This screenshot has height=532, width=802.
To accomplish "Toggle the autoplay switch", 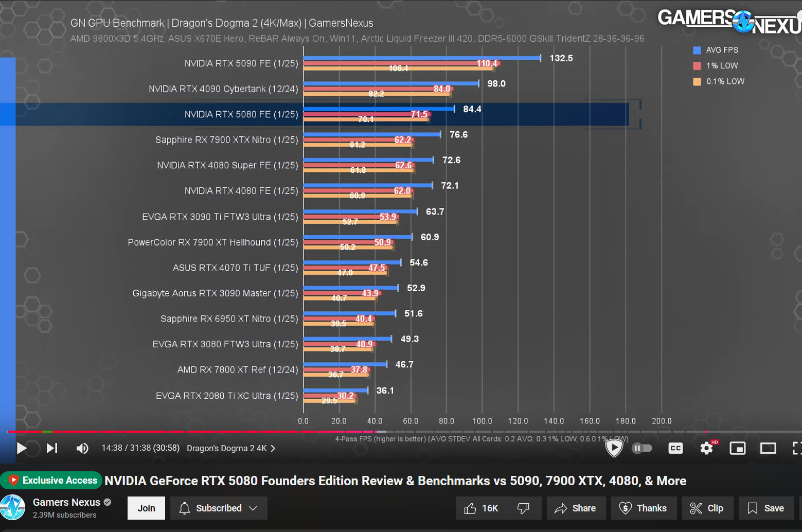I will pyautogui.click(x=641, y=448).
